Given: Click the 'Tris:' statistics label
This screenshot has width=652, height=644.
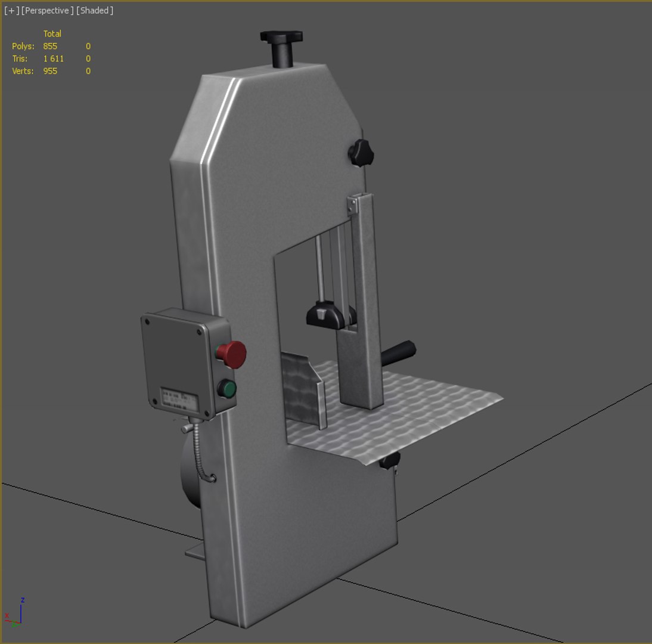Looking at the screenshot, I should tap(20, 58).
